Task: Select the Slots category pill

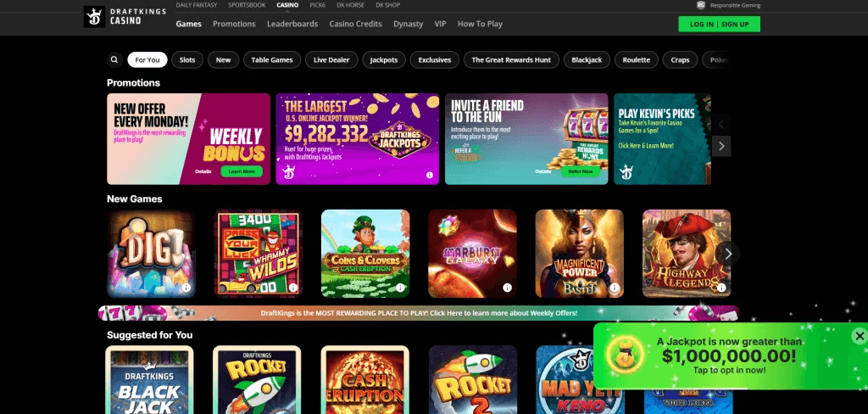Action: point(187,60)
